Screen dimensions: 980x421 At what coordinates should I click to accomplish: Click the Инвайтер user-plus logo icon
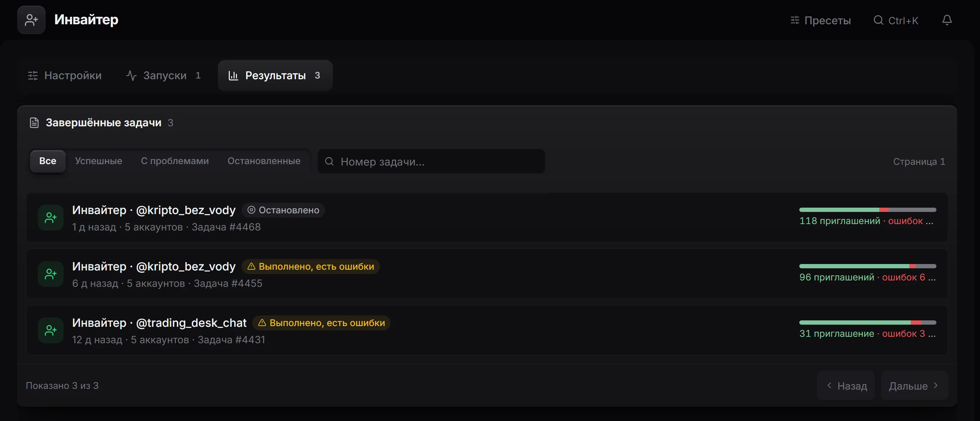click(31, 20)
